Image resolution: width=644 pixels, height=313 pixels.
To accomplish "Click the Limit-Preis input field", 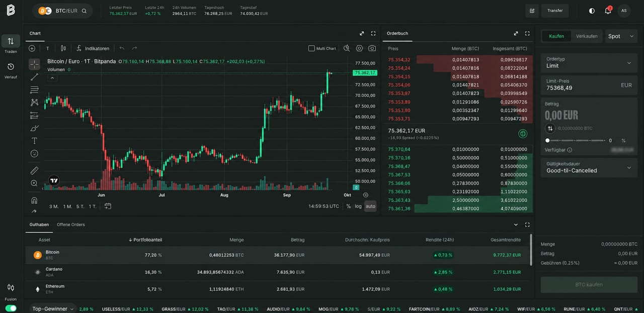I will (x=589, y=84).
